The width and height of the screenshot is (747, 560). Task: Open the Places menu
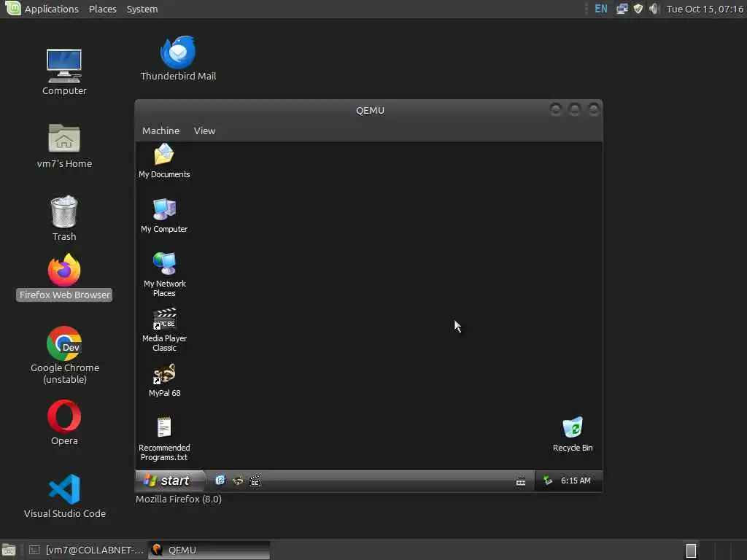click(102, 9)
